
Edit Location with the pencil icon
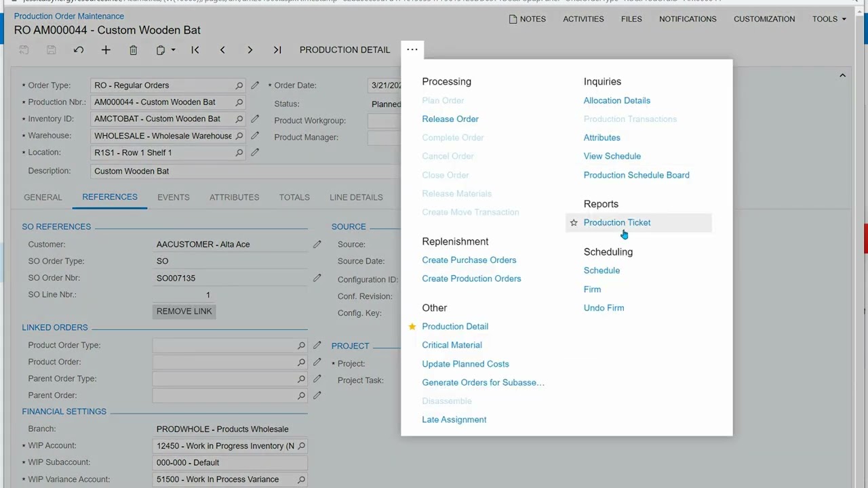pos(255,152)
